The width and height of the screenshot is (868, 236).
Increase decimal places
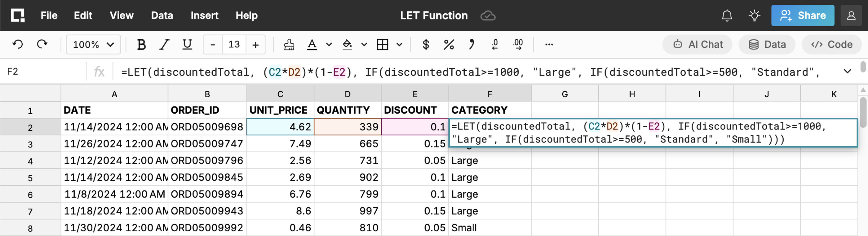(x=518, y=44)
